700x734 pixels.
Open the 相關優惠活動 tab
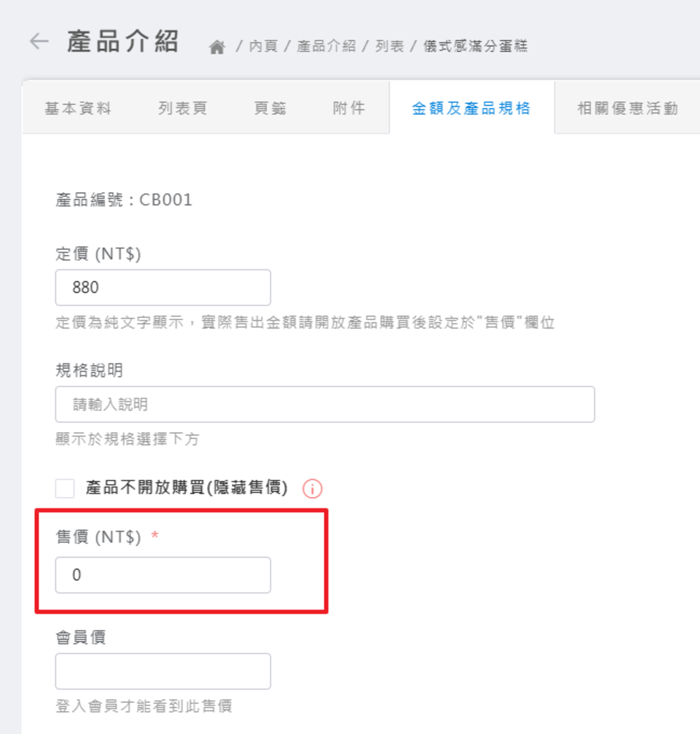627,109
